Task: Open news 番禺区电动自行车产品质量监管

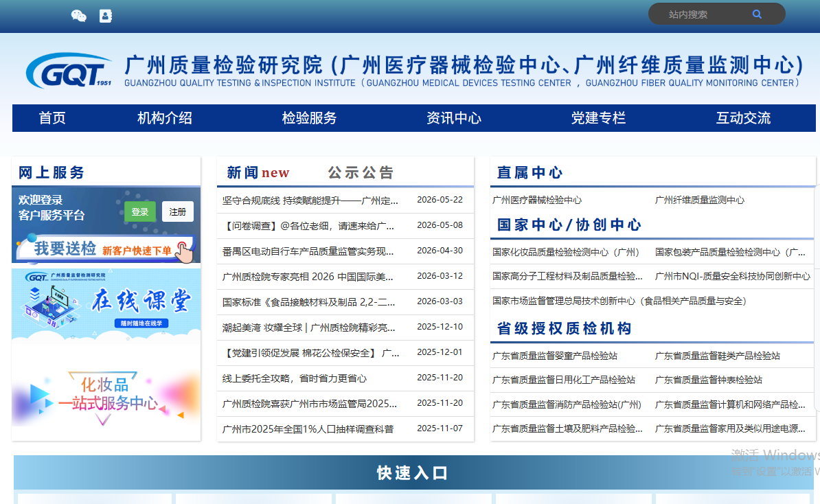Action: pos(308,251)
